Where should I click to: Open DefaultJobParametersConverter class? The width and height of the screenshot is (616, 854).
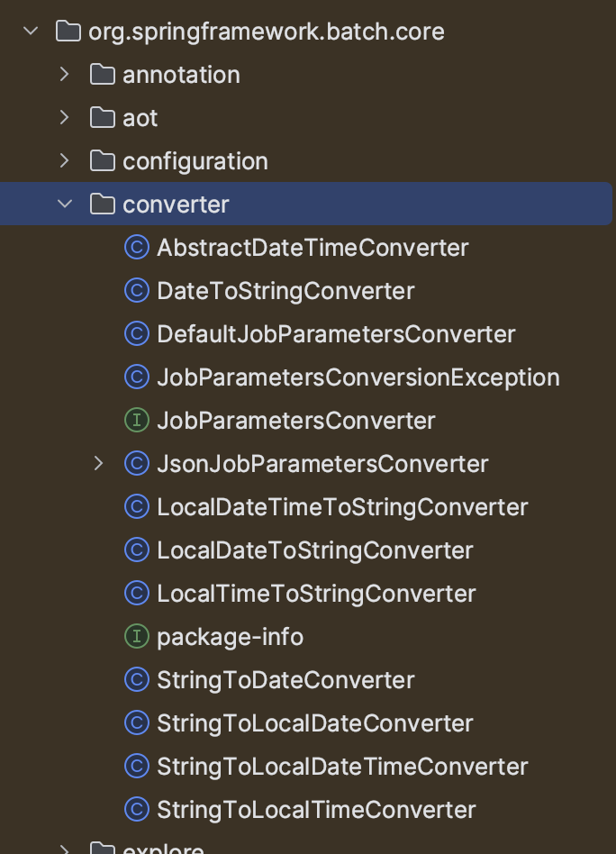tap(336, 334)
